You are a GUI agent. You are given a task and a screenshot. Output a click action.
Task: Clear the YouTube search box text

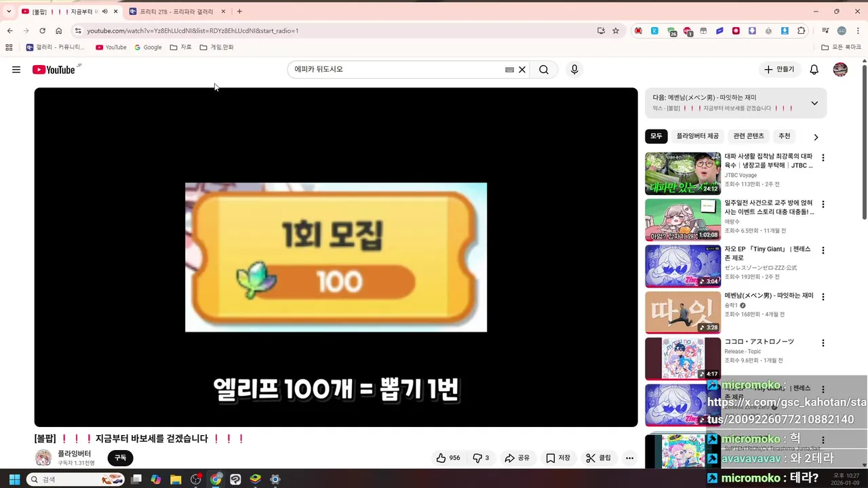[x=522, y=69]
